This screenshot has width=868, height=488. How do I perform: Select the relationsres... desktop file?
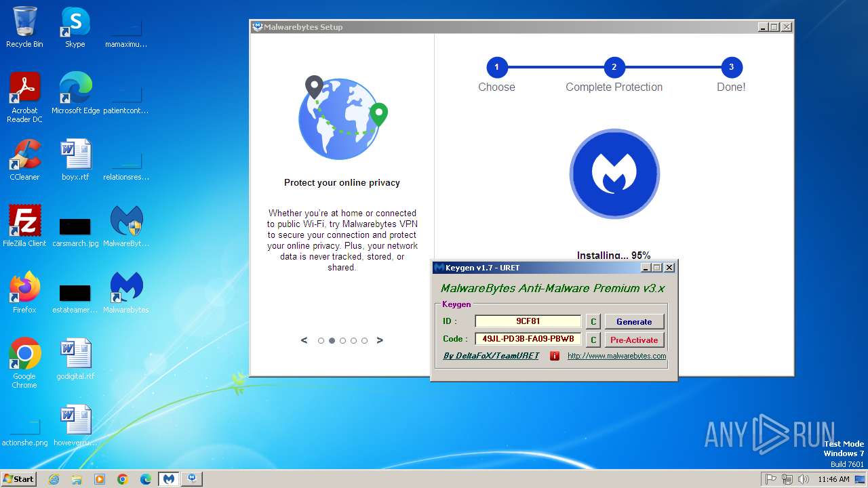click(126, 167)
